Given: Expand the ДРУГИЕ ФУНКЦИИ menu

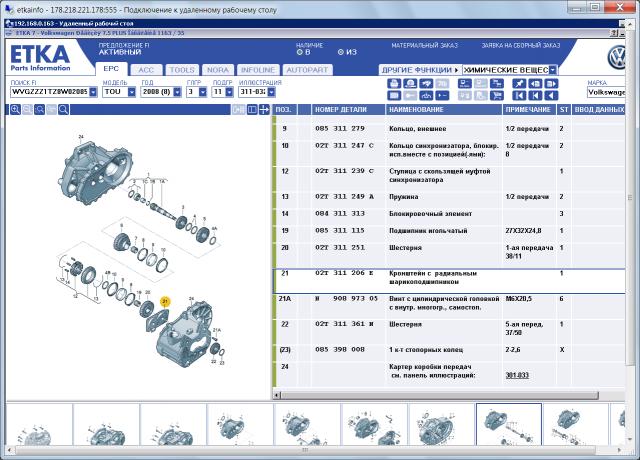Looking at the screenshot, I should 420,70.
